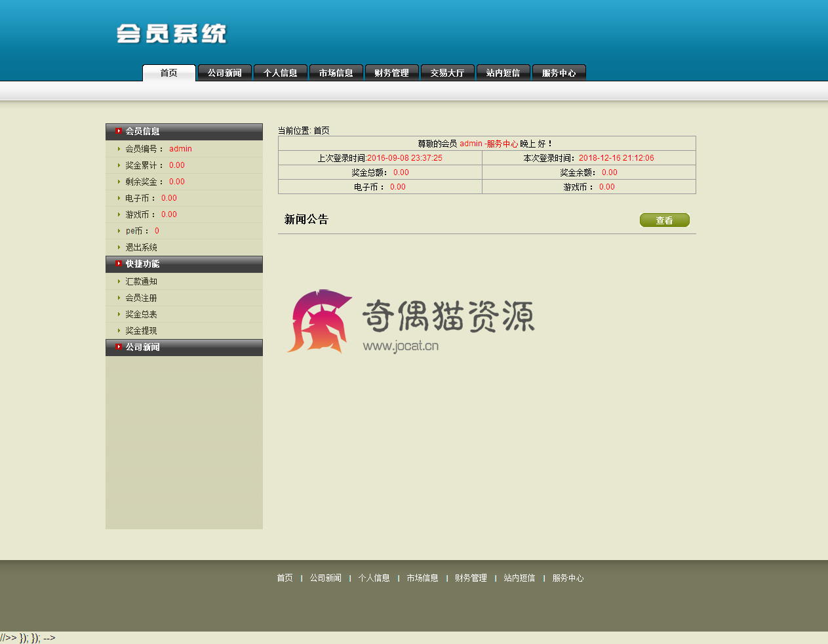Click the sidebar 公司新闻 section header
Image resolution: width=828 pixels, height=644 pixels.
pos(184,348)
